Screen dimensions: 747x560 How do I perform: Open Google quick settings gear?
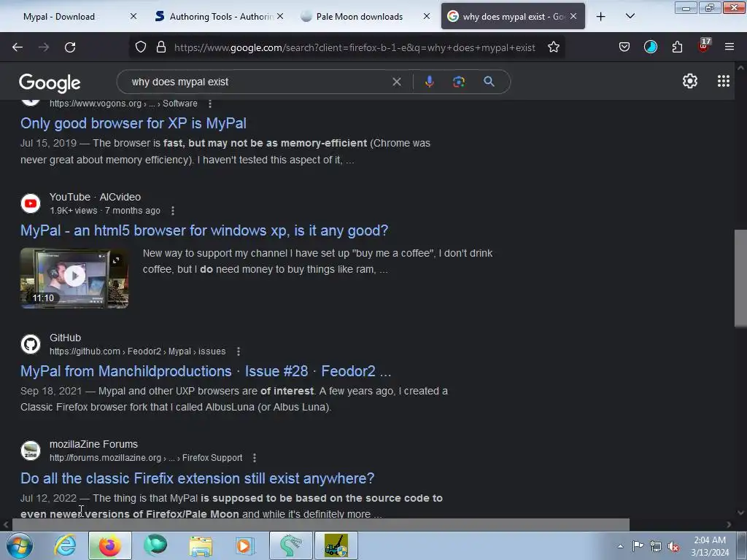pyautogui.click(x=689, y=82)
